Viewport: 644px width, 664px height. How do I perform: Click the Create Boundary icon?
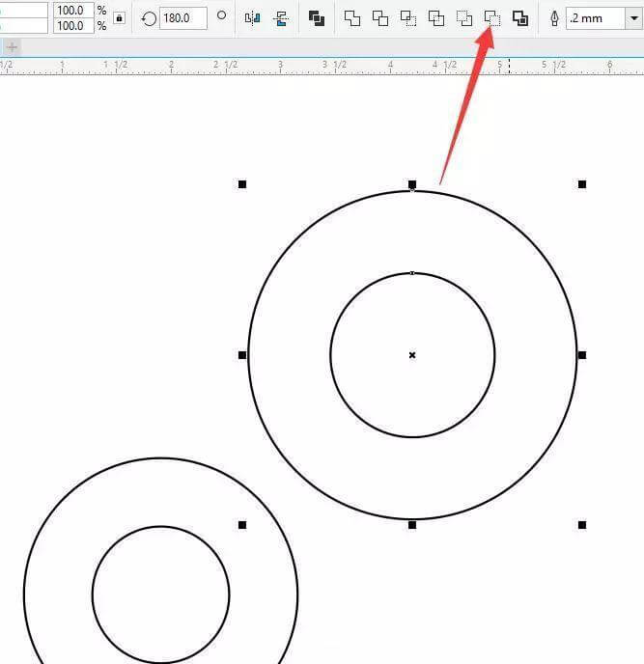[x=520, y=17]
